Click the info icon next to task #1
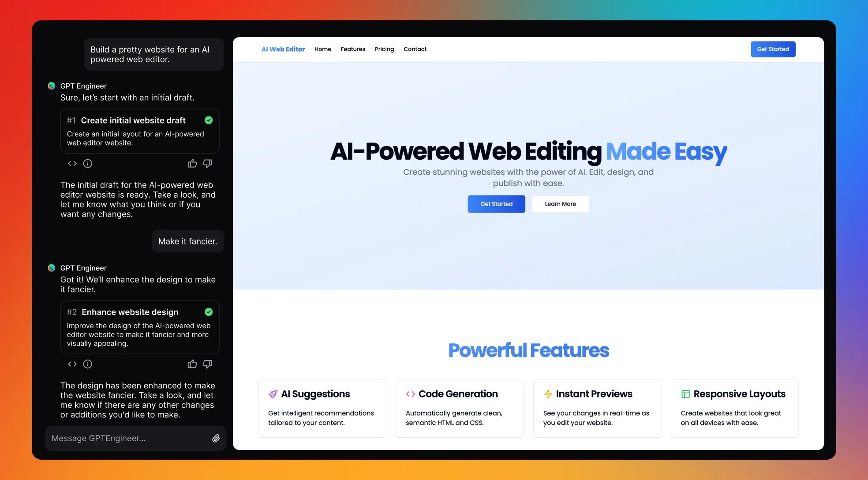Viewport: 868px width, 480px height. [x=87, y=164]
